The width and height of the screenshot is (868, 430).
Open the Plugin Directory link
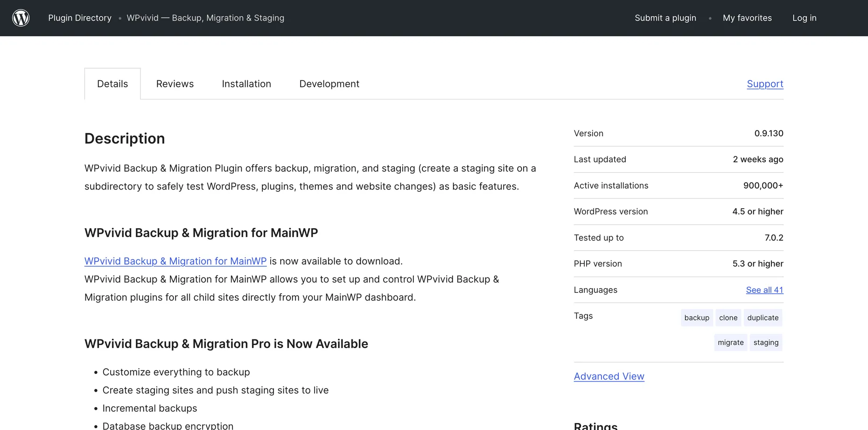(80, 18)
